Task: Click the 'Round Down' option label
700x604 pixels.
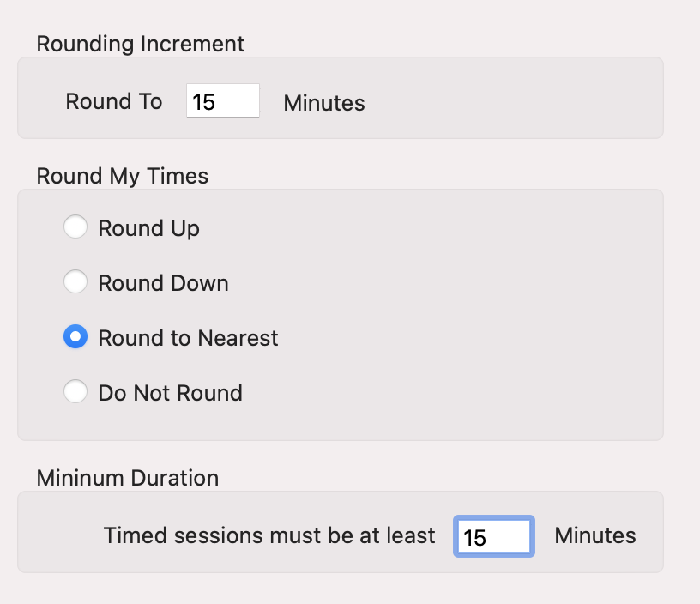Action: point(163,283)
